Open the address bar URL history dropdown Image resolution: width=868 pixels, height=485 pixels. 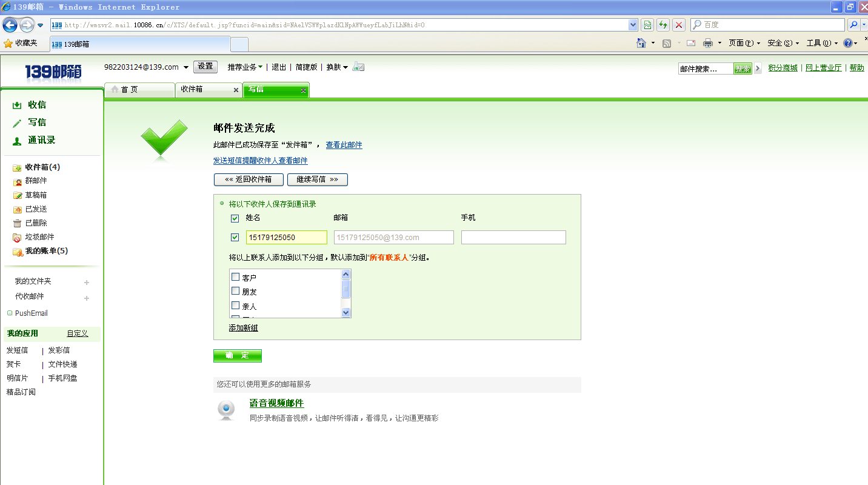pos(633,25)
